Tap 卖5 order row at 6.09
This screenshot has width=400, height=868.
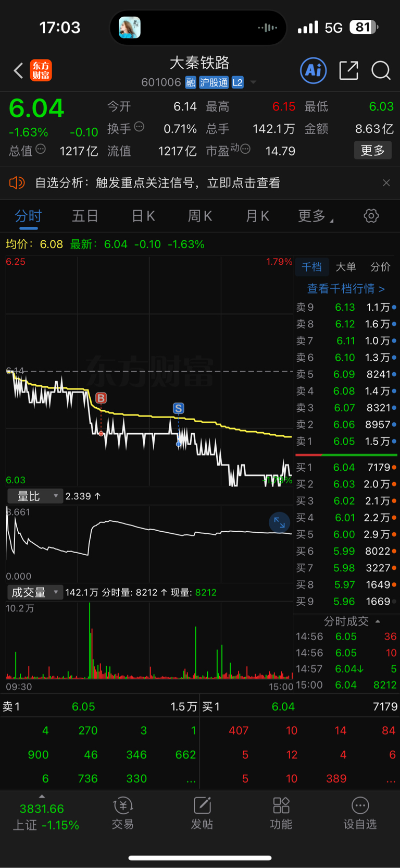tap(346, 374)
